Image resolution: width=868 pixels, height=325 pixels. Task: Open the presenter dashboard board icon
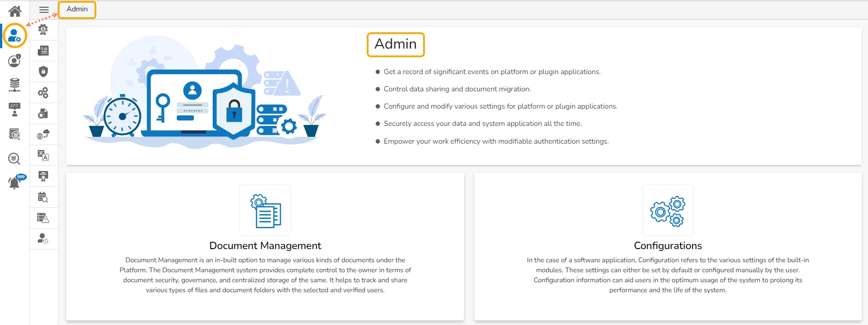click(15, 109)
